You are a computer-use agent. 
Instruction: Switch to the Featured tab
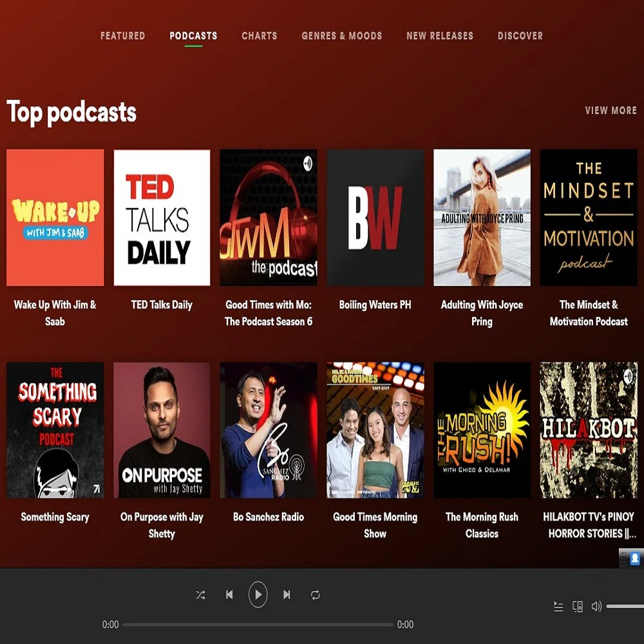[x=123, y=35]
